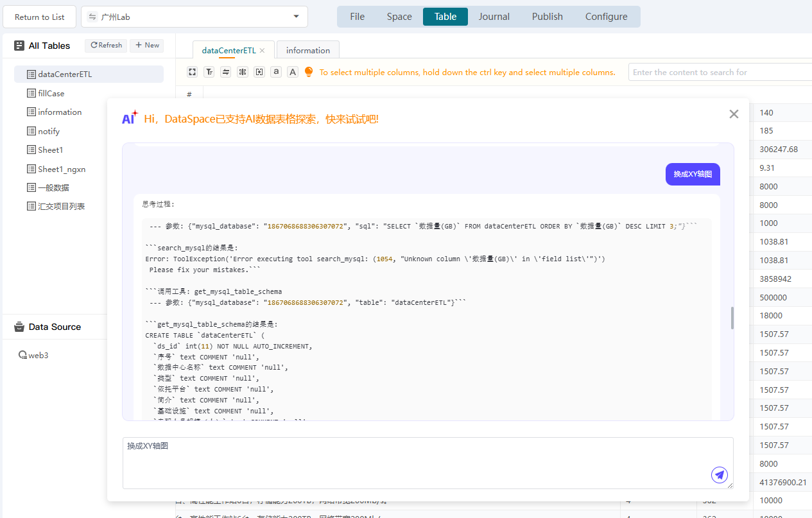The width and height of the screenshot is (812, 518).
Task: Click into the AI chat message box
Action: pyautogui.click(x=428, y=463)
